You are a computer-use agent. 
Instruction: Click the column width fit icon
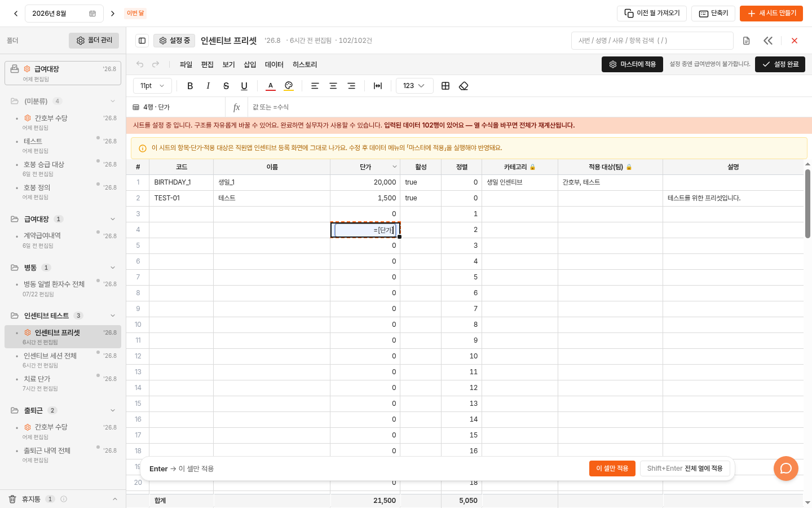[x=378, y=86]
